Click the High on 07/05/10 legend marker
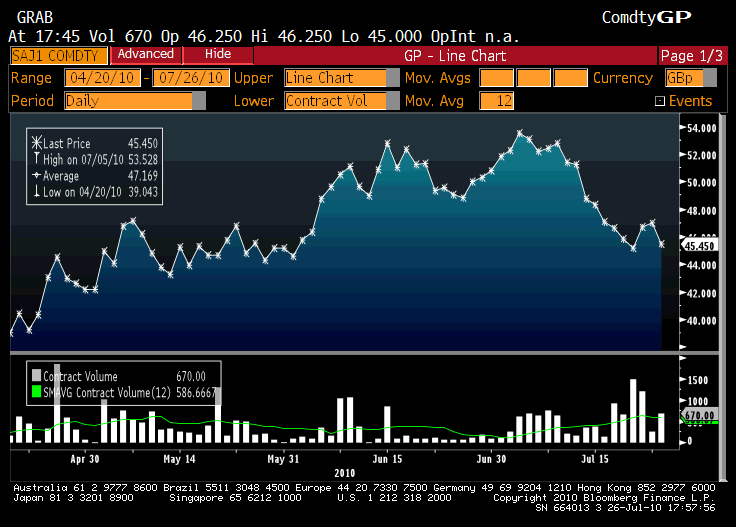 pyautogui.click(x=37, y=159)
